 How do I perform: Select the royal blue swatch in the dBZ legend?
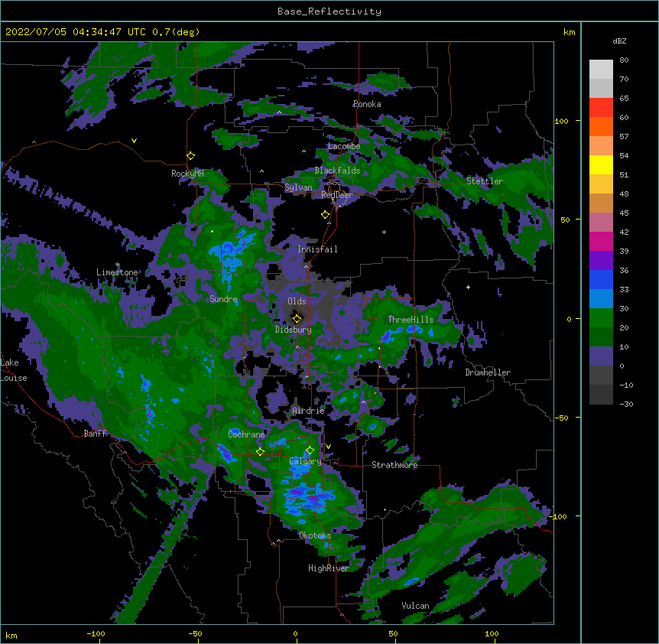[x=601, y=279]
